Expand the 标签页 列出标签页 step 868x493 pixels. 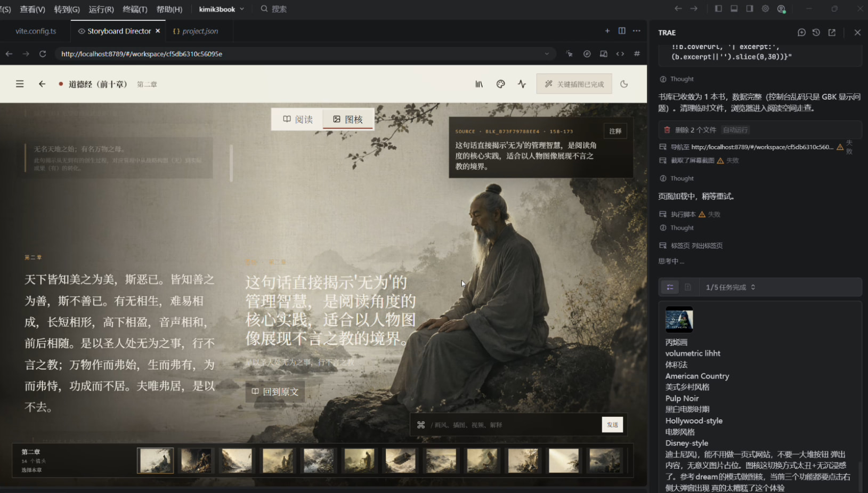691,246
